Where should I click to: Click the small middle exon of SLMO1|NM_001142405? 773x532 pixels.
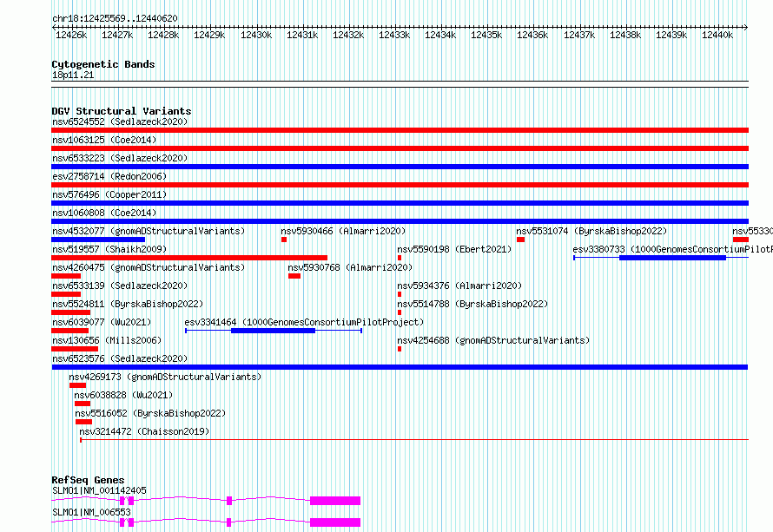pos(229,501)
